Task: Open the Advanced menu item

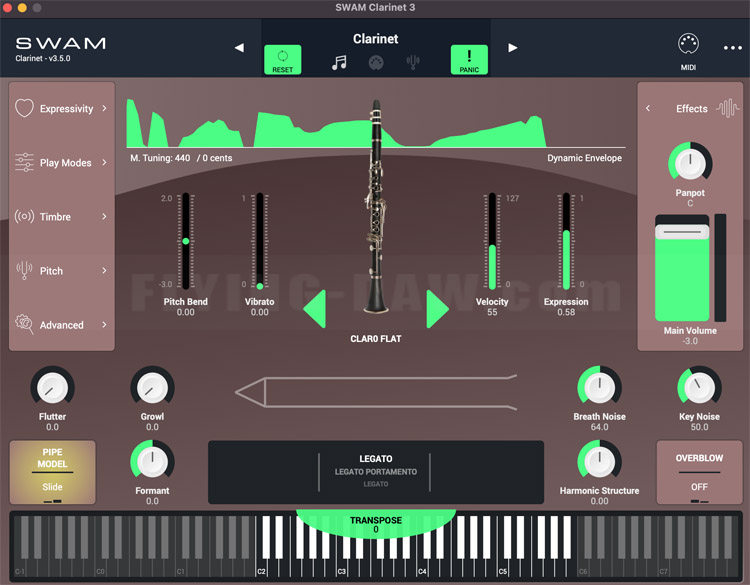Action: pyautogui.click(x=62, y=325)
